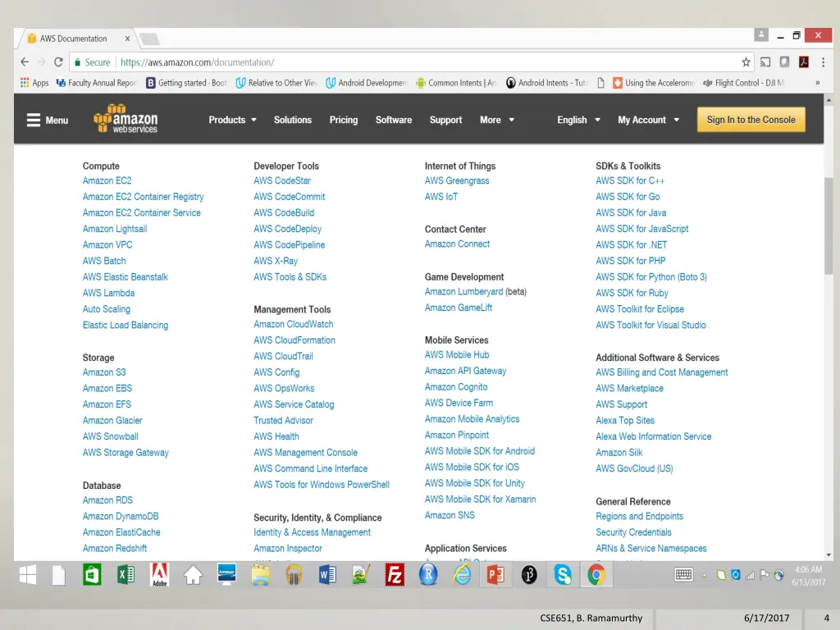Show hidden system tray icons arrow

pyautogui.click(x=705, y=575)
